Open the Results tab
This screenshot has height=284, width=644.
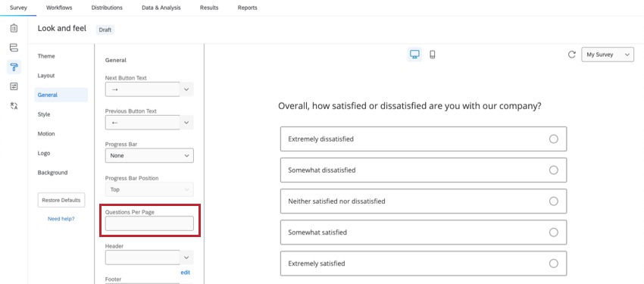click(209, 8)
